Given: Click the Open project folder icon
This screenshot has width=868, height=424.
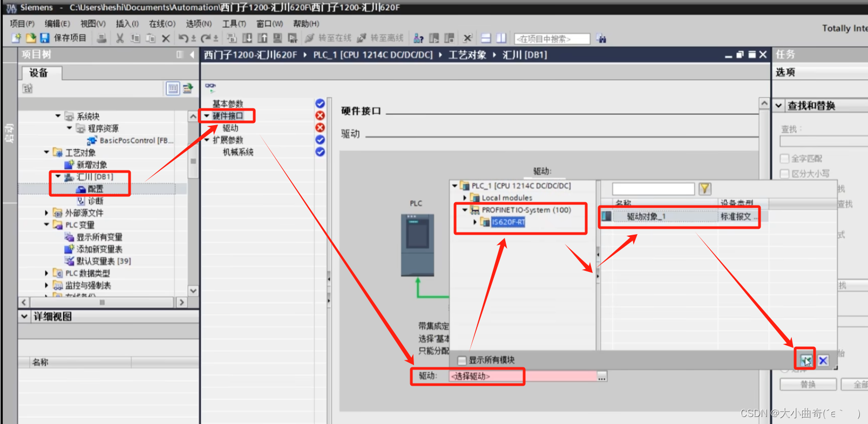Looking at the screenshot, I should [31, 38].
